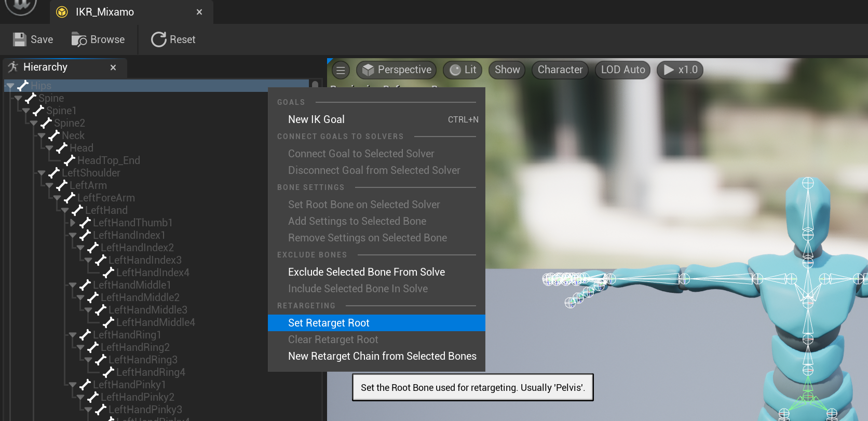
Task: Click Add Settings to Selected Bone
Action: click(x=376, y=221)
